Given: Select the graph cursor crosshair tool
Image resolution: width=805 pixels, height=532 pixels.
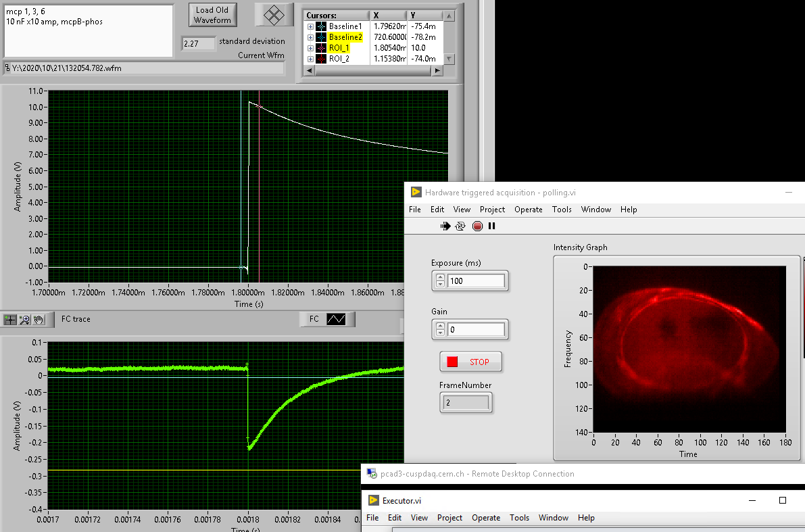Looking at the screenshot, I should pyautogui.click(x=10, y=320).
